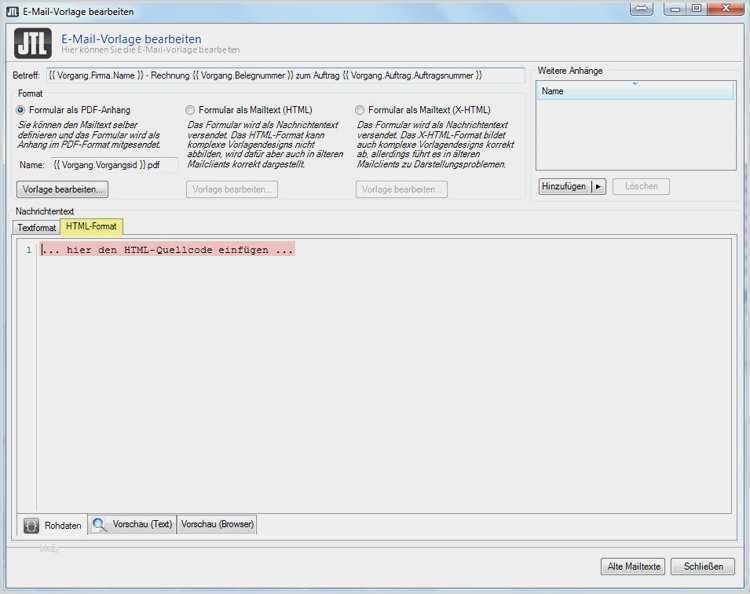This screenshot has width=750, height=594.
Task: Switch to the Textformat tab
Action: point(37,228)
